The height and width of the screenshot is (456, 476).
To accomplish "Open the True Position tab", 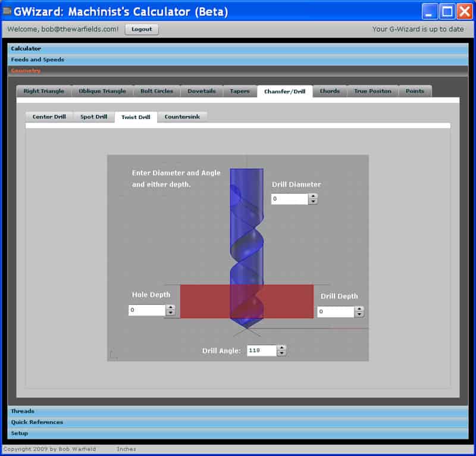I will tap(372, 90).
